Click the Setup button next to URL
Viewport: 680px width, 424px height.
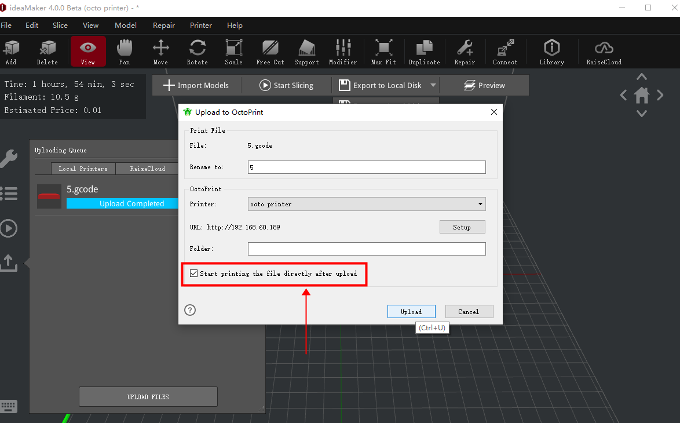pos(462,227)
